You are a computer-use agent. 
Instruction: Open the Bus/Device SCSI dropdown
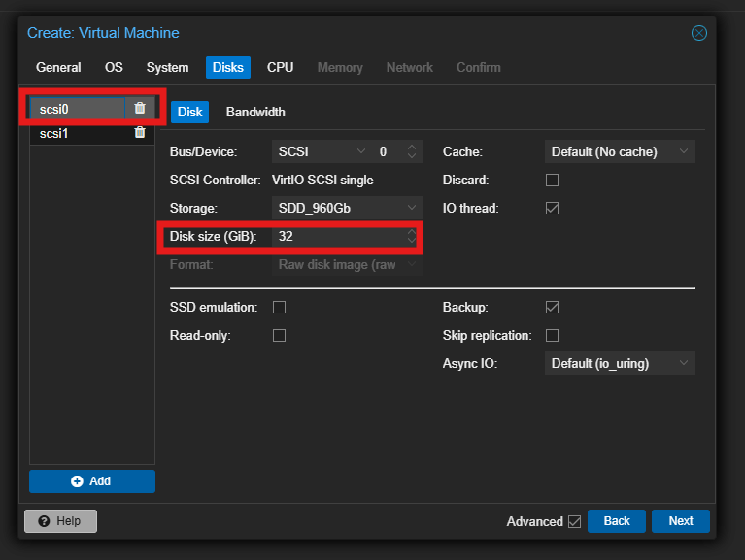pos(361,151)
